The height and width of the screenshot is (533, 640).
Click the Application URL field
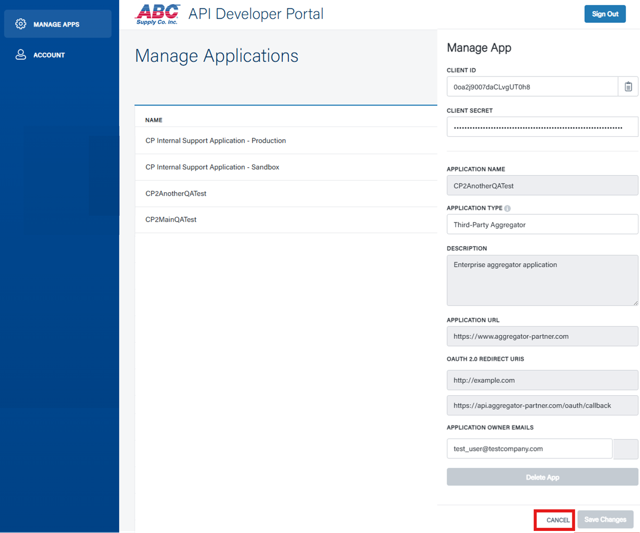pos(541,336)
